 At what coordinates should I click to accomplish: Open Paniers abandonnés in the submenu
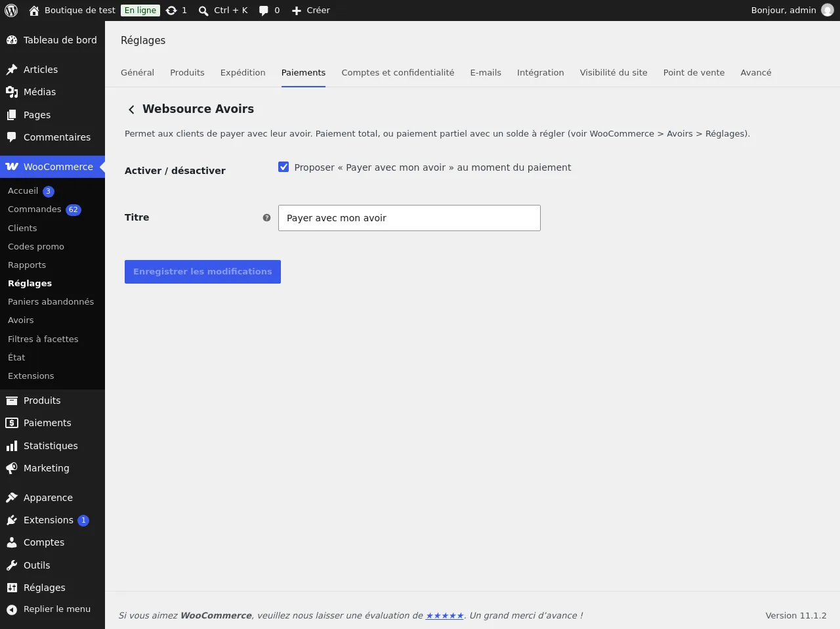51,302
